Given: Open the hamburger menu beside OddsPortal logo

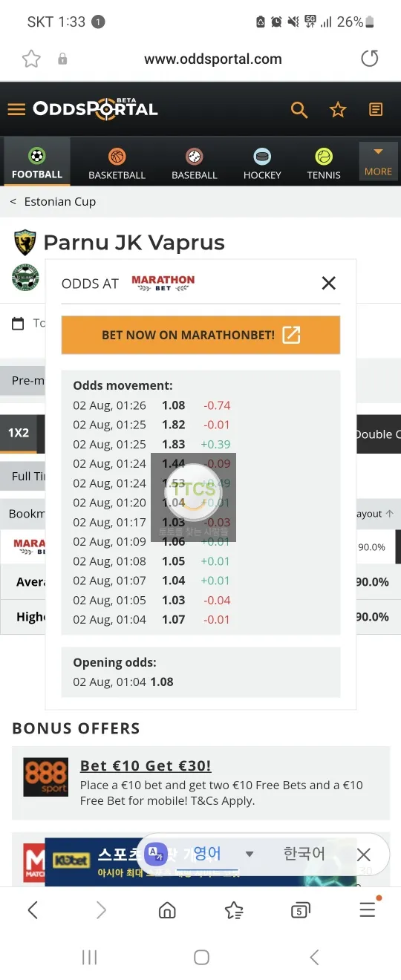Looking at the screenshot, I should pyautogui.click(x=16, y=110).
